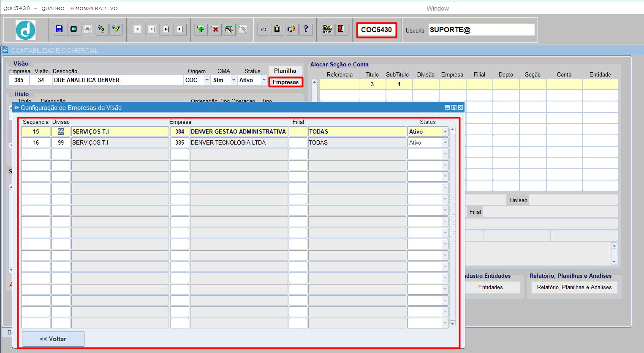Image resolution: width=644 pixels, height=353 pixels.
Task: Click the Relatório, Planilhas e Analises button
Action: point(574,287)
